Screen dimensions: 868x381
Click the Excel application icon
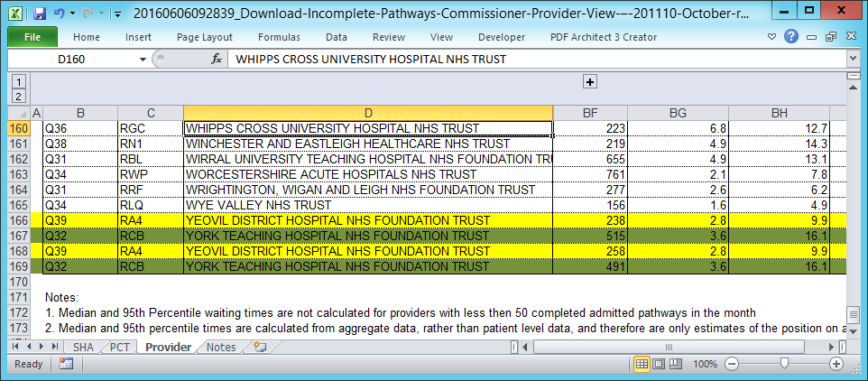[x=16, y=14]
